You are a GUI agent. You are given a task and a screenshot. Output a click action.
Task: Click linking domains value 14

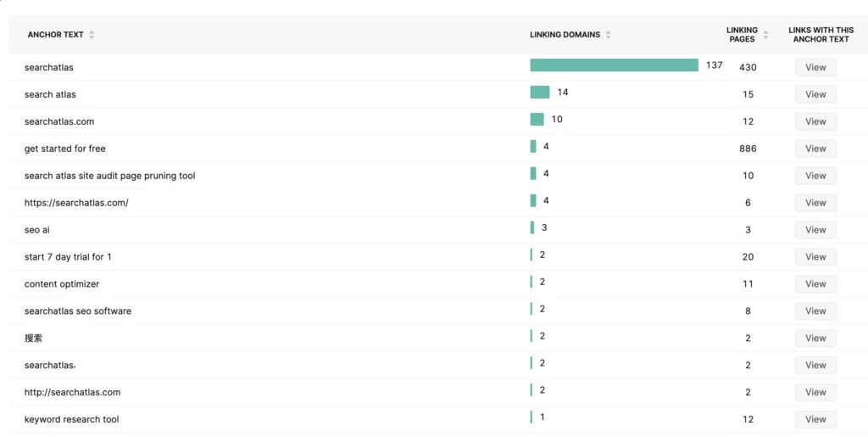click(x=563, y=92)
